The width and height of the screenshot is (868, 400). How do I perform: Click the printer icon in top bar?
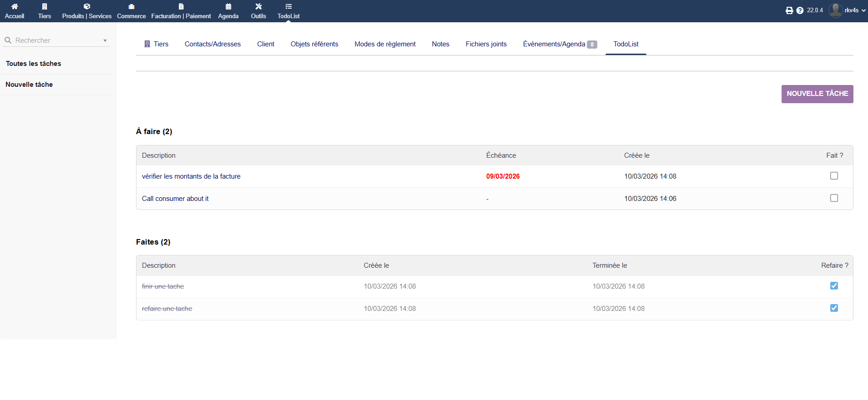[789, 10]
